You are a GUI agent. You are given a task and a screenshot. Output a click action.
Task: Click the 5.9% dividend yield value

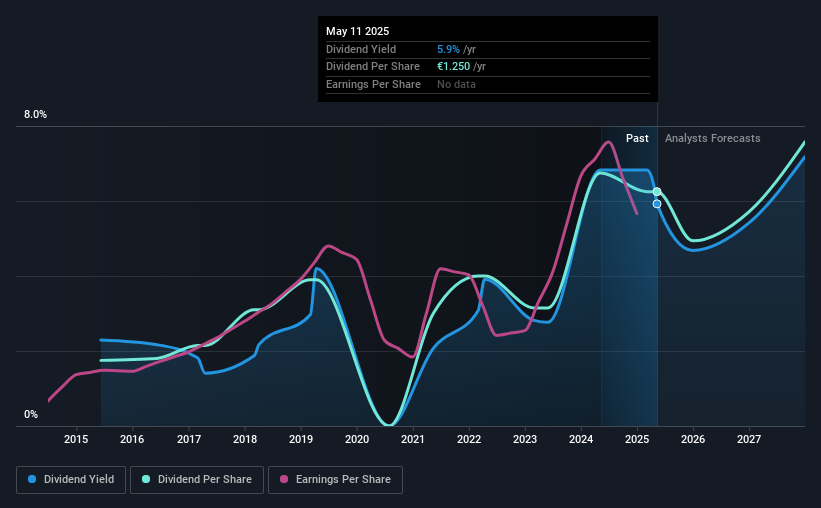pos(448,49)
